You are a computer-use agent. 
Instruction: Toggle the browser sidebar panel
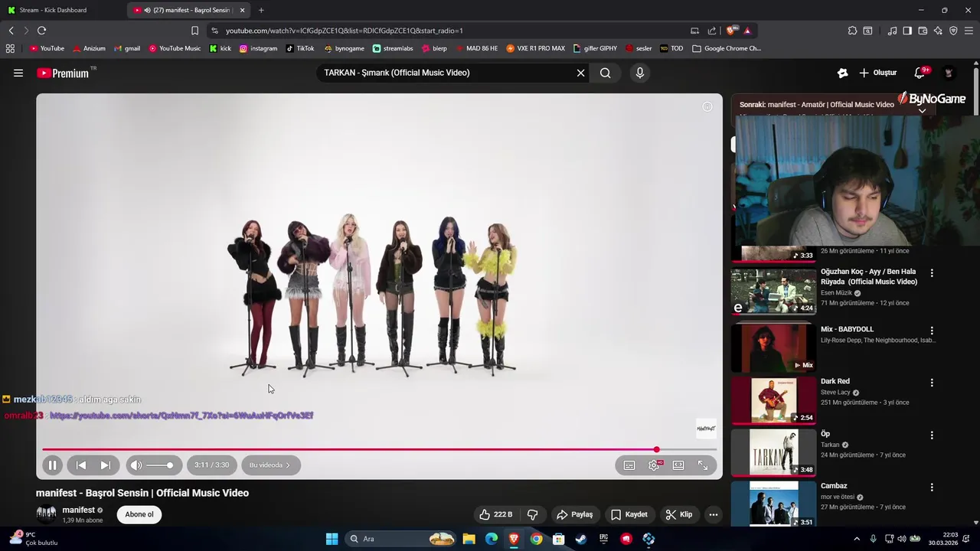pyautogui.click(x=907, y=31)
